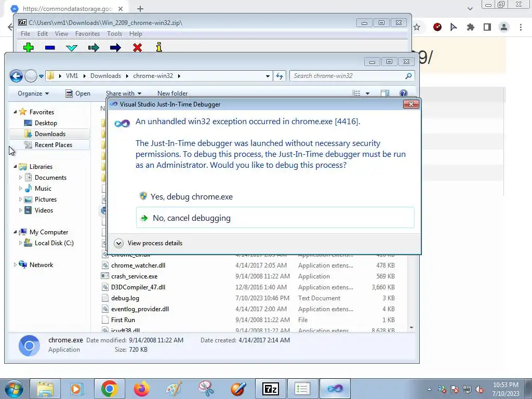Open Windows Explorer from taskbar
Screen dimensions: 532x399
point(45,389)
